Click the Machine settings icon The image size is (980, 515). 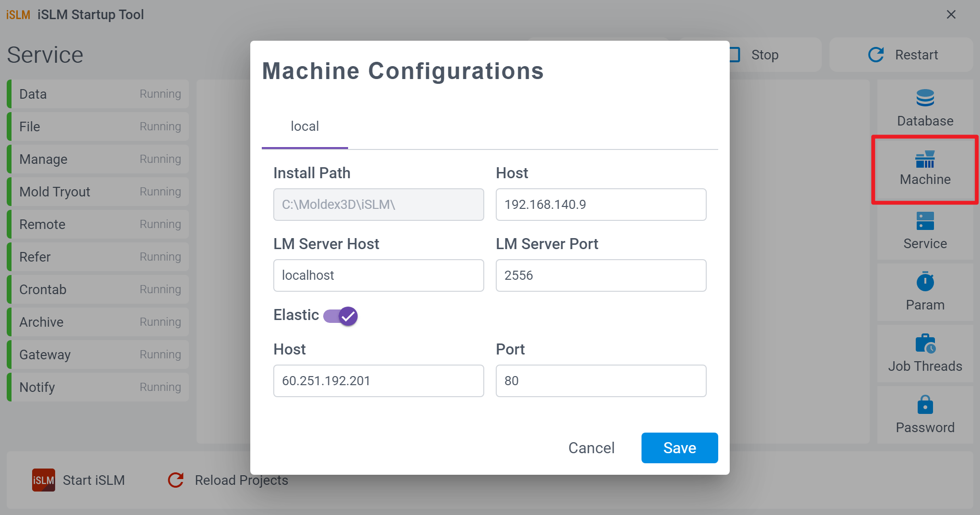(x=924, y=160)
